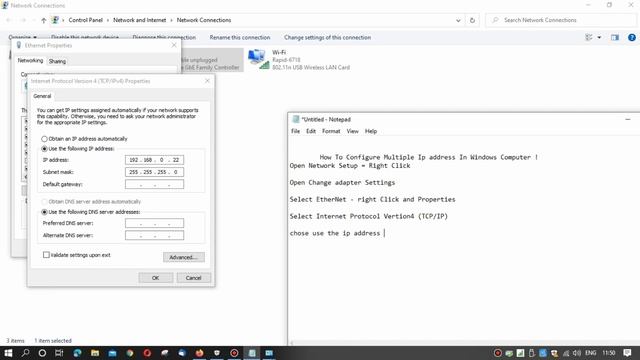Open File Explorer from taskbar
This screenshot has width=640, height=360.
click(95, 353)
